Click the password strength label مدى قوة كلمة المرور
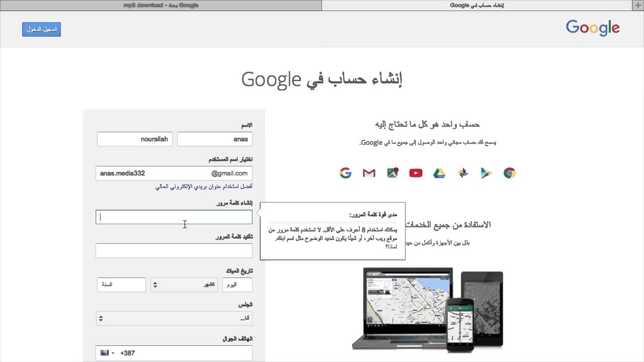The height and width of the screenshot is (362, 644). [x=373, y=215]
